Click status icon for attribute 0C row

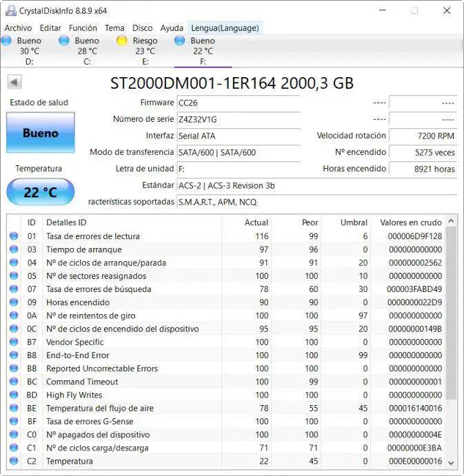[x=14, y=329]
